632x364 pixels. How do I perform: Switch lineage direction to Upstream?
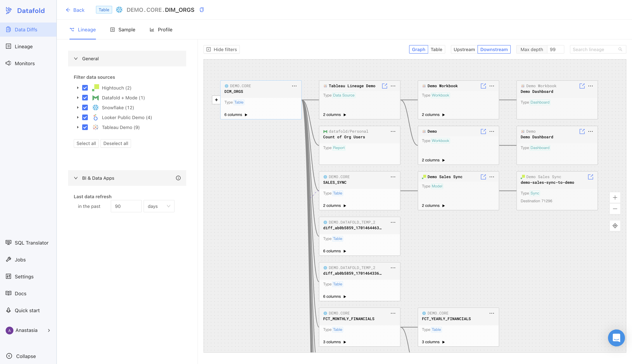pos(464,50)
